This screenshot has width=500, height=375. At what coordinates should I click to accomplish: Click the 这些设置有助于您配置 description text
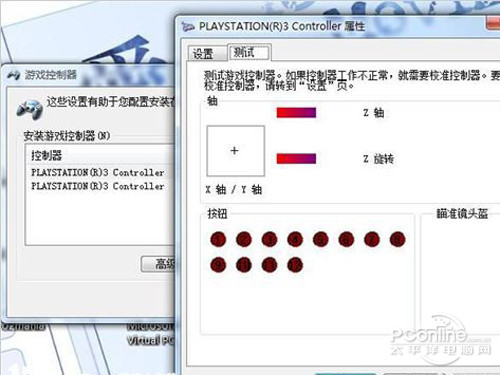click(x=111, y=102)
